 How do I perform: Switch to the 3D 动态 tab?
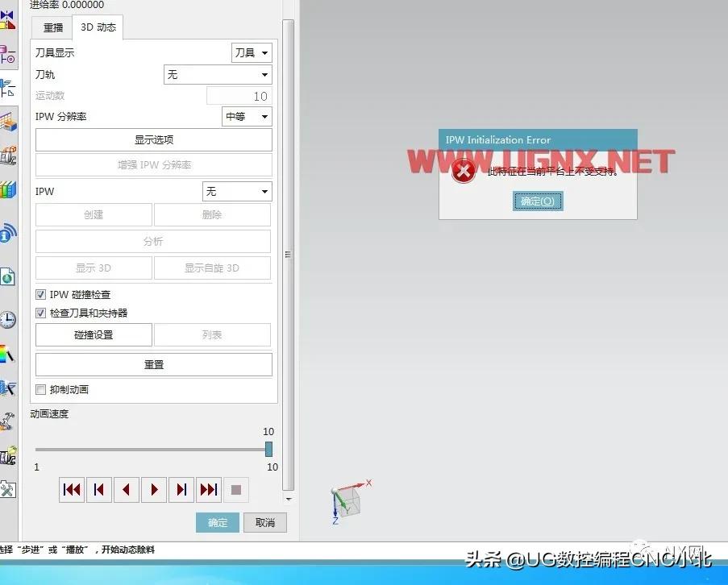click(x=98, y=27)
